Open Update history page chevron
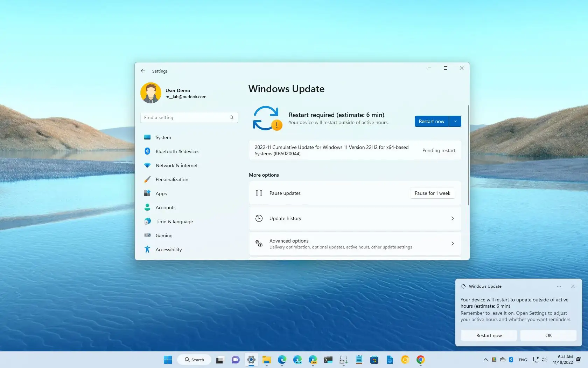The width and height of the screenshot is (588, 368). point(452,218)
